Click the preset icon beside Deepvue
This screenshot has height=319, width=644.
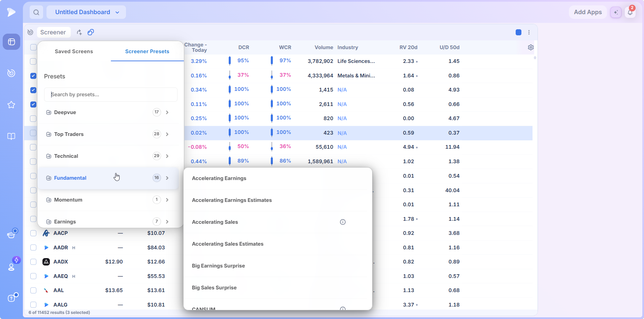tap(49, 112)
